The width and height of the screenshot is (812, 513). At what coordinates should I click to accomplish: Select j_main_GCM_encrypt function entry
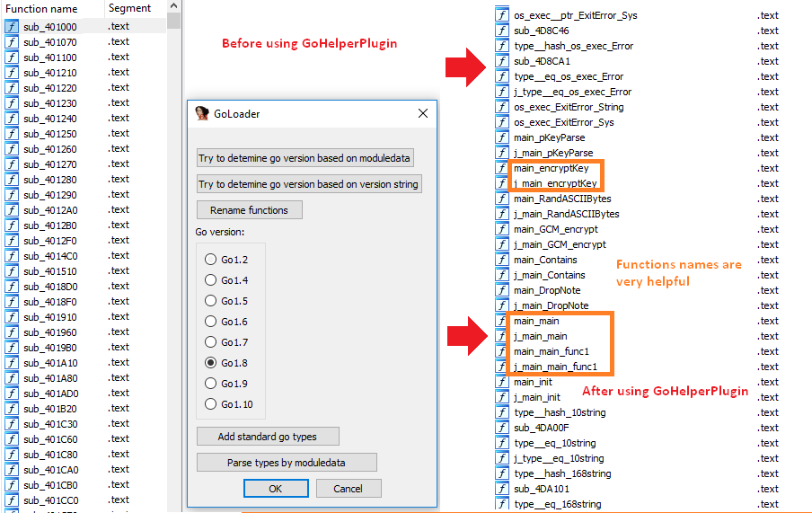560,244
